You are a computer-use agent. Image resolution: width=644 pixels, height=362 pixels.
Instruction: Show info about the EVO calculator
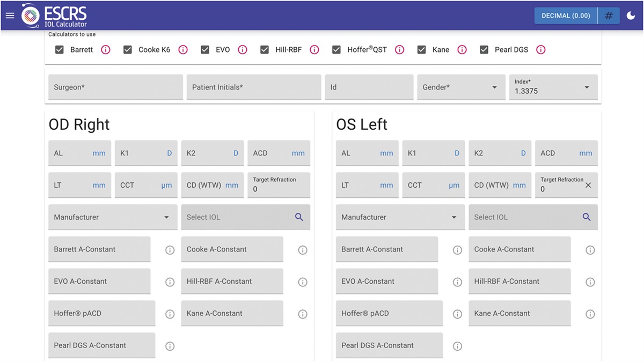(243, 50)
